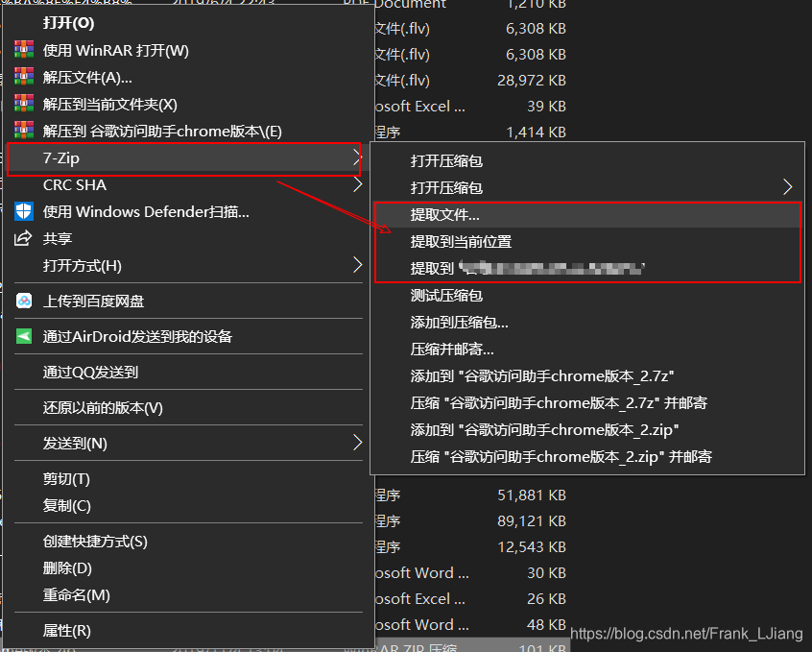Open 属性(R) properties entry

[188, 631]
